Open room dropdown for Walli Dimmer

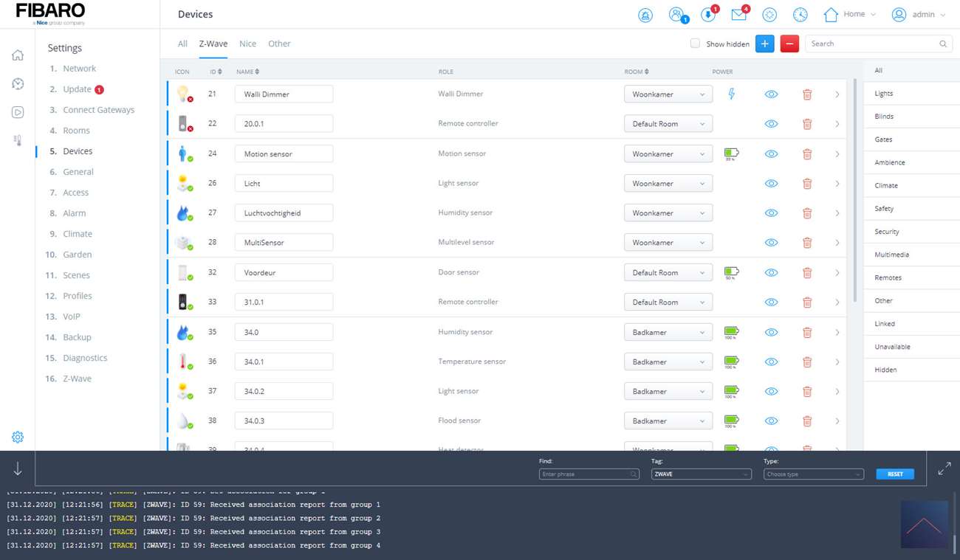668,94
